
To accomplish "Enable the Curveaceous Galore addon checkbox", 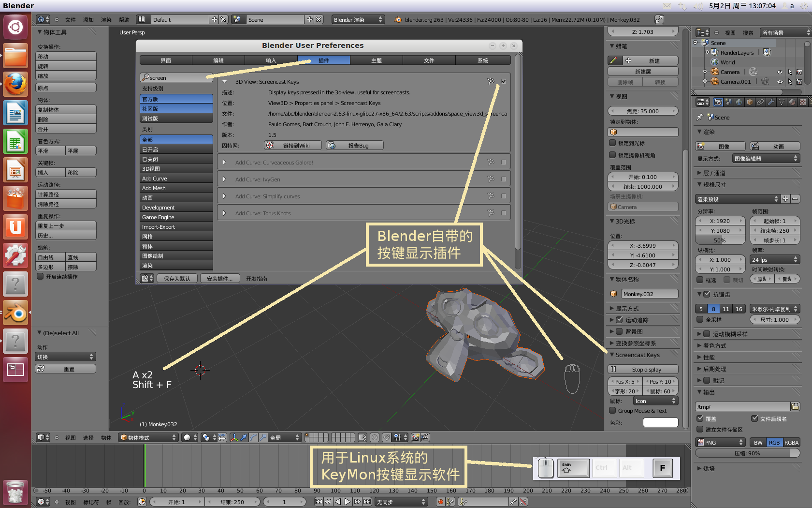I will click(504, 162).
